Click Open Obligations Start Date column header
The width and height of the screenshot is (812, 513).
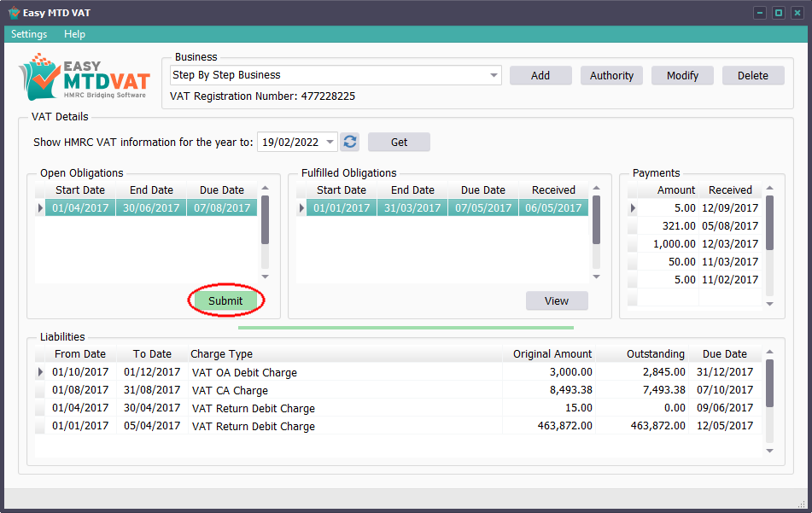click(80, 190)
